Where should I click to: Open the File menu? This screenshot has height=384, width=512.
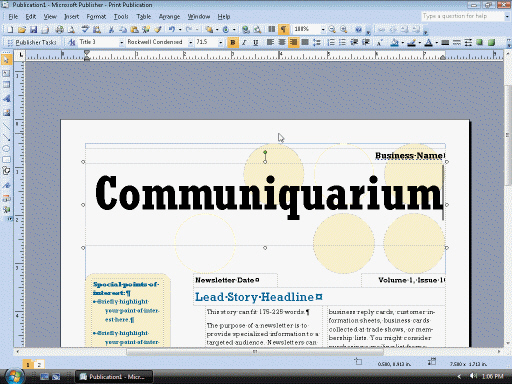coord(13,16)
